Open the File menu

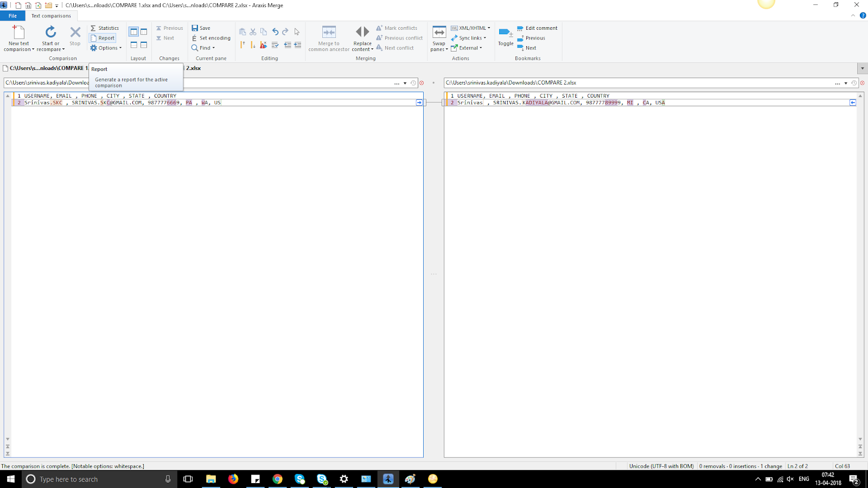pyautogui.click(x=12, y=16)
